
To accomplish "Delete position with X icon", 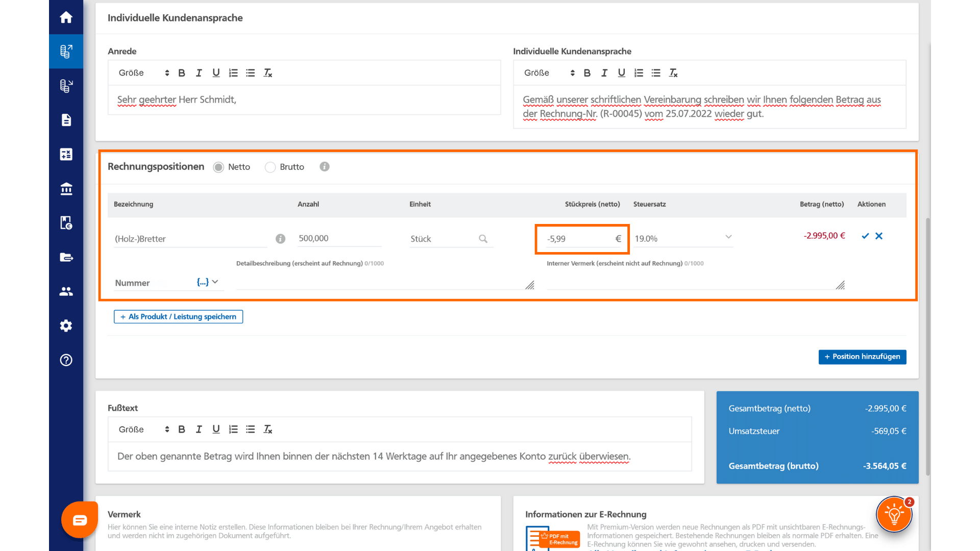I will [879, 236].
